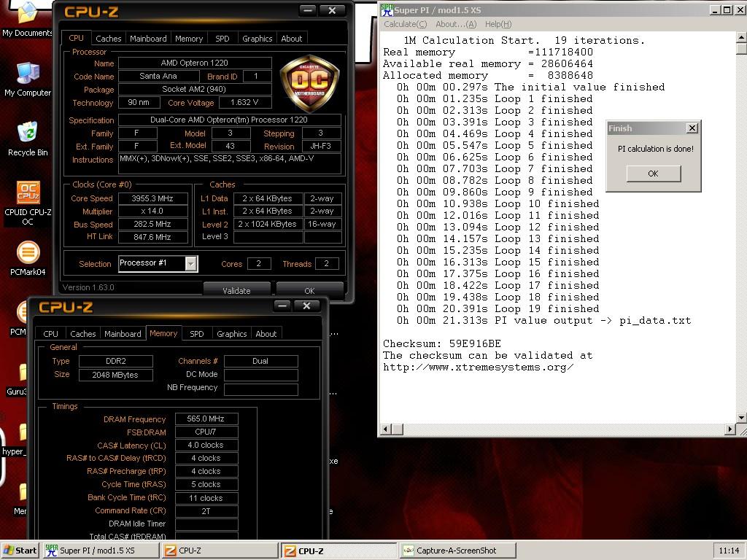Click the Command Rate value 2T
This screenshot has width=747, height=560.
click(206, 511)
